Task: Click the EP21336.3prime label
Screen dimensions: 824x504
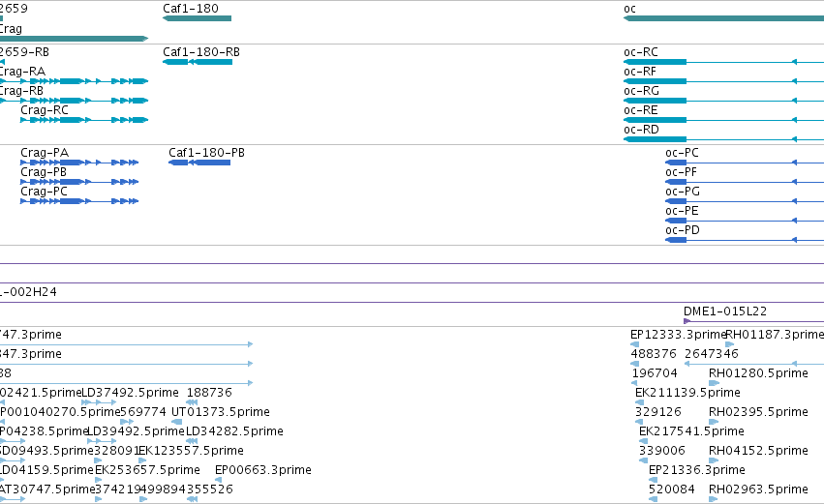Action: [697, 471]
